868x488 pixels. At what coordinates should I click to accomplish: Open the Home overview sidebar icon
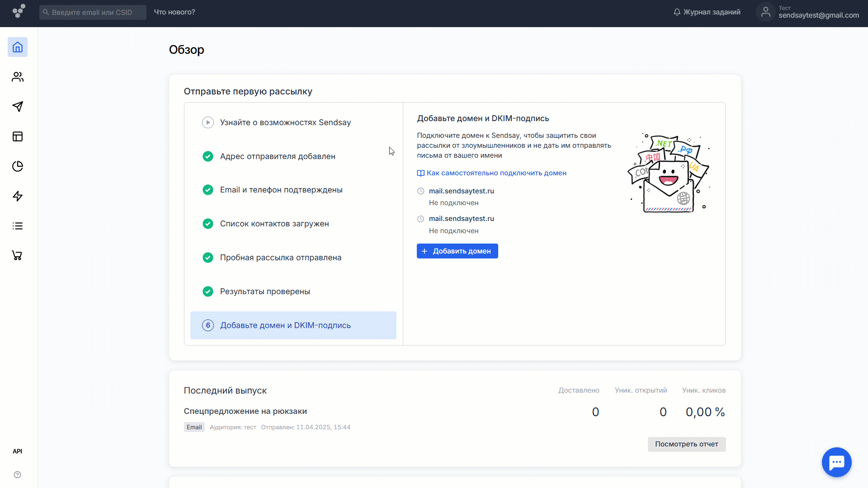click(18, 47)
